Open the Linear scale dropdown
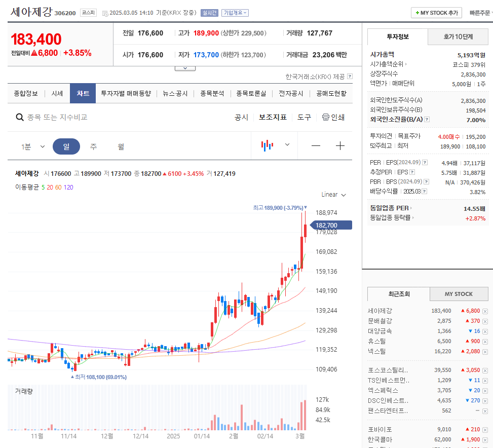 [333, 194]
